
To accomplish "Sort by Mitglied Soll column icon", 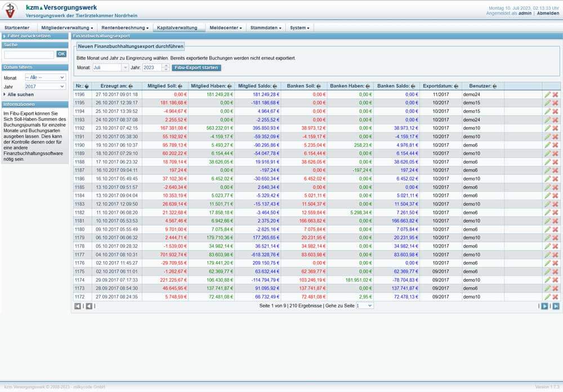I will point(180,86).
